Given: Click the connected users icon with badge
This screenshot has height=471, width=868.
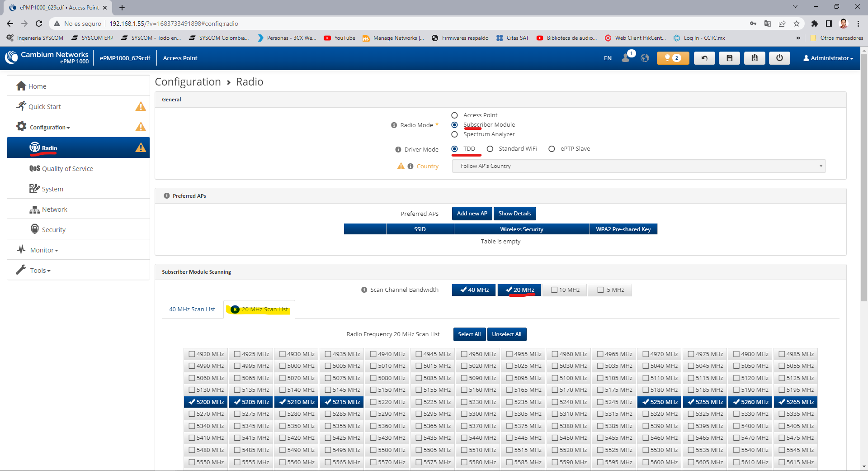Looking at the screenshot, I should (628, 57).
